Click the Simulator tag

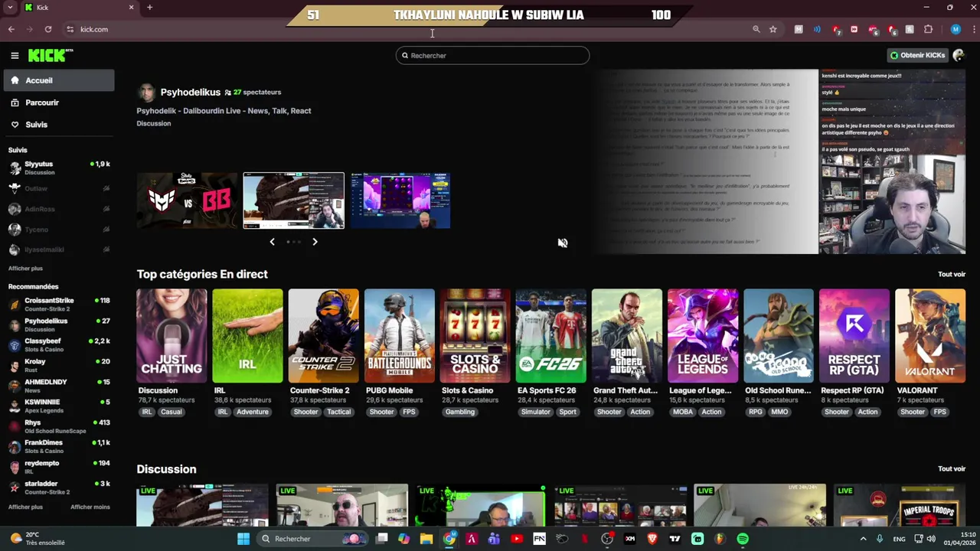coord(536,412)
